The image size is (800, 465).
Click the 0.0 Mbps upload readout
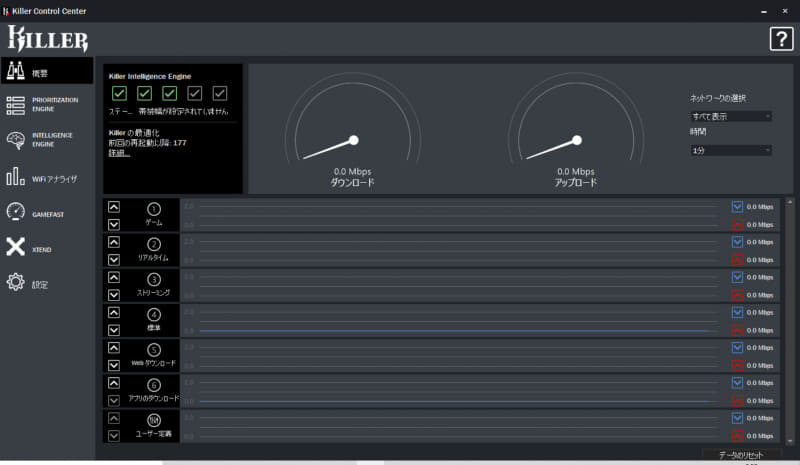click(x=576, y=172)
